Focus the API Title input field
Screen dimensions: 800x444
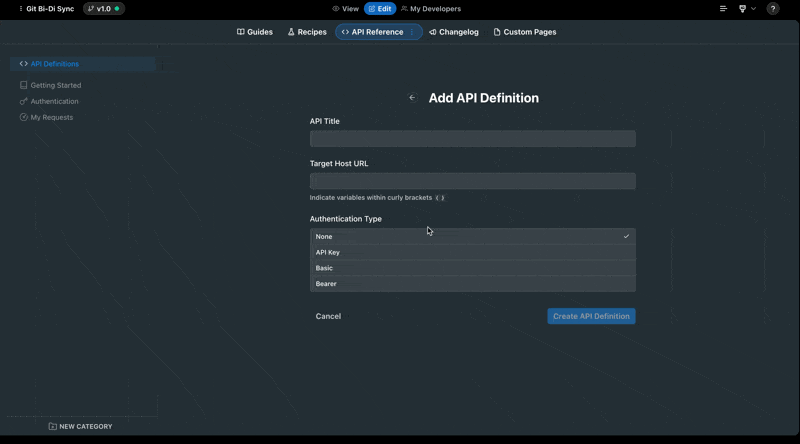pyautogui.click(x=472, y=139)
